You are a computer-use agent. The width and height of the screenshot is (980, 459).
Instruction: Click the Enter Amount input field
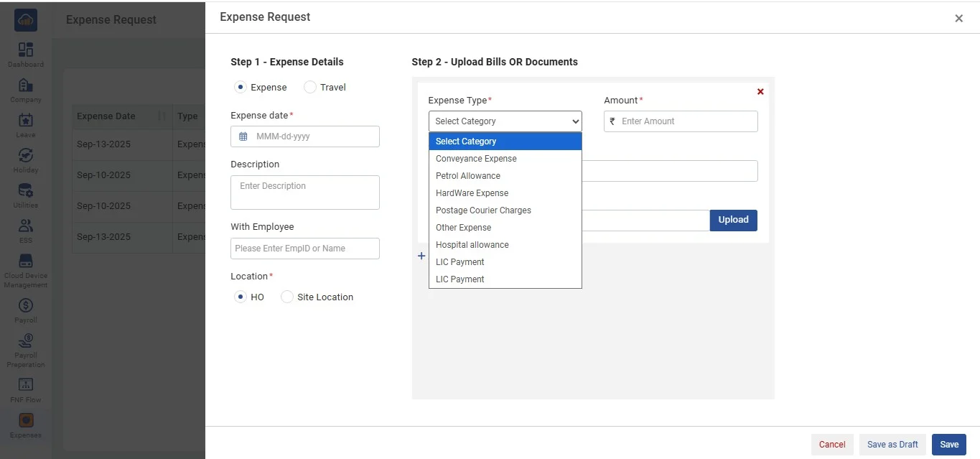point(686,121)
